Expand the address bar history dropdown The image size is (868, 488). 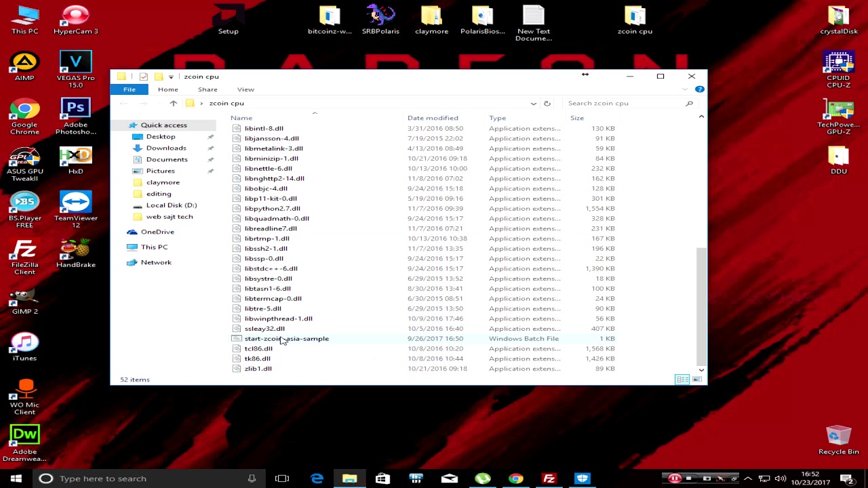pos(534,103)
